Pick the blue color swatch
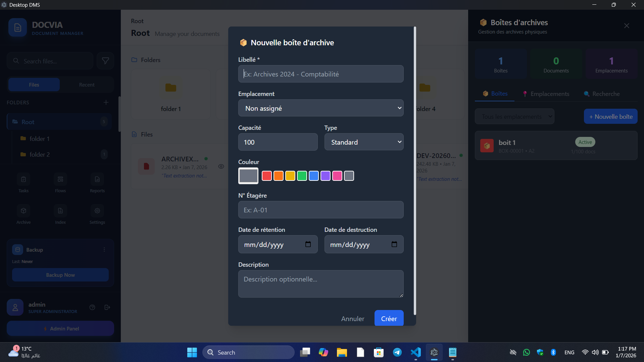The height and width of the screenshot is (362, 644). pos(314,176)
